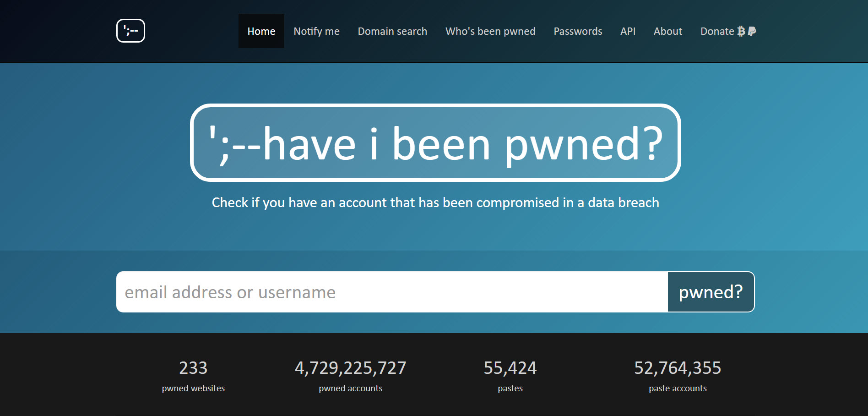Click the 'pastes' label
Screen dimensions: 868x416
[x=510, y=389]
